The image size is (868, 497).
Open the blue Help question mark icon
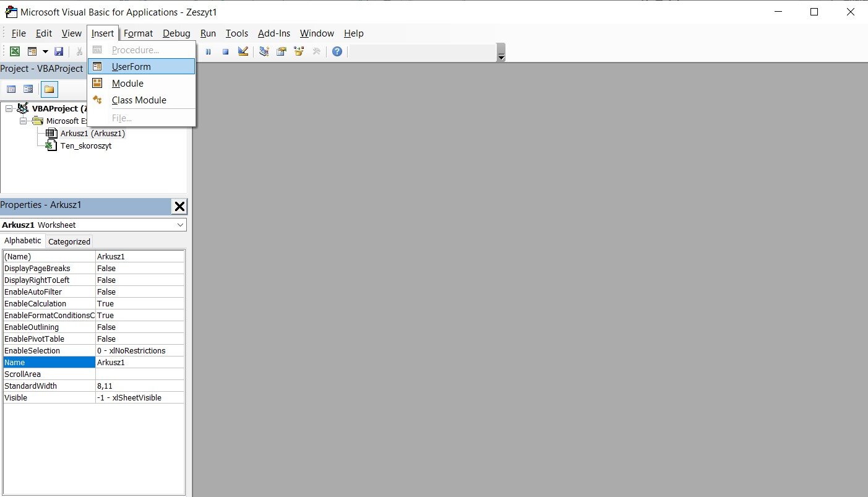point(337,51)
